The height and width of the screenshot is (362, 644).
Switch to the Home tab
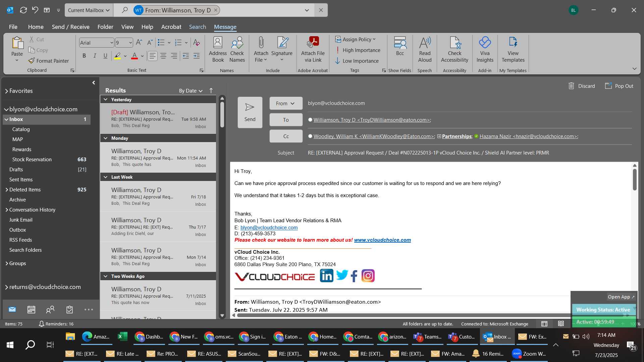(36, 26)
